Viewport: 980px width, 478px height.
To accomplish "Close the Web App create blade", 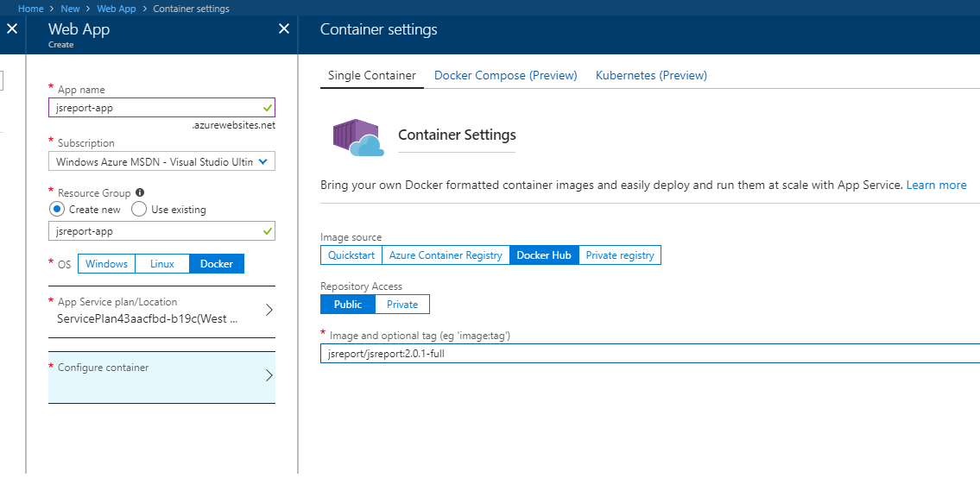I will click(284, 28).
